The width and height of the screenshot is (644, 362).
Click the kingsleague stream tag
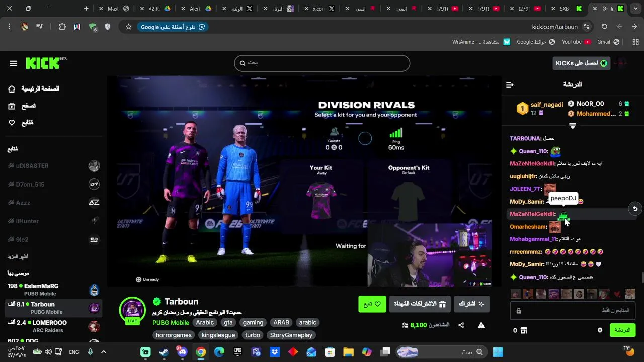pyautogui.click(x=218, y=335)
